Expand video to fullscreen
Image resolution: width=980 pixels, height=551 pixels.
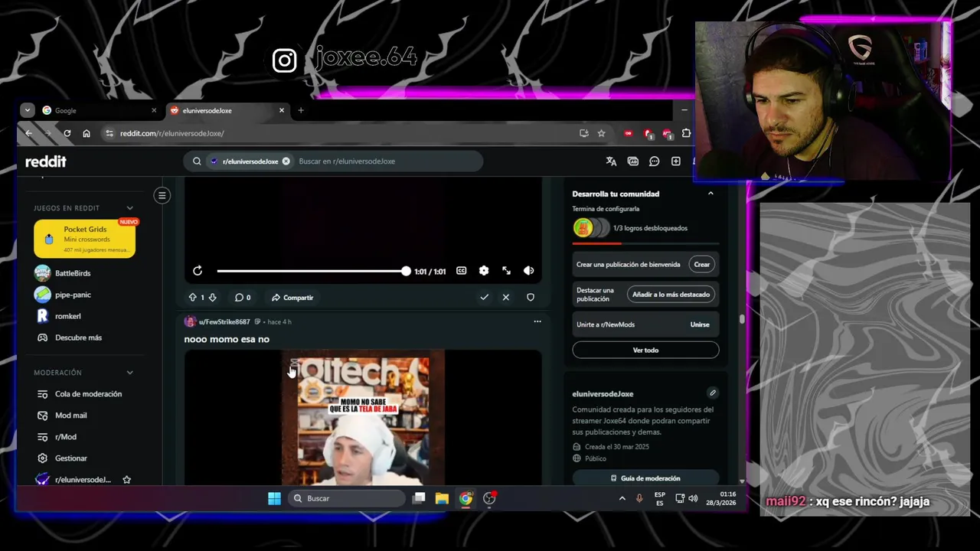pyautogui.click(x=506, y=271)
